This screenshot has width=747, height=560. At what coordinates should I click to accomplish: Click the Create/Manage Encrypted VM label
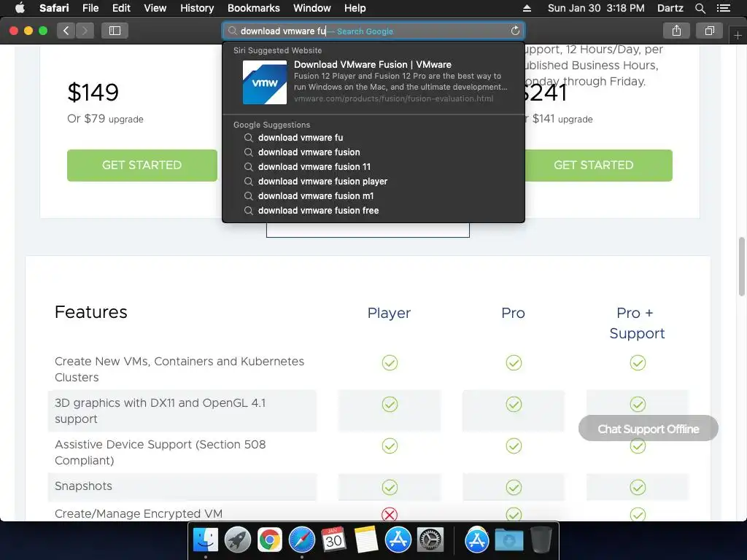coord(139,514)
